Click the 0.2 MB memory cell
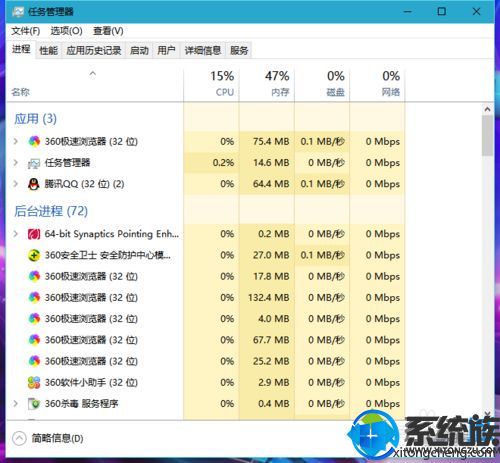This screenshot has width=500, height=463. [267, 234]
